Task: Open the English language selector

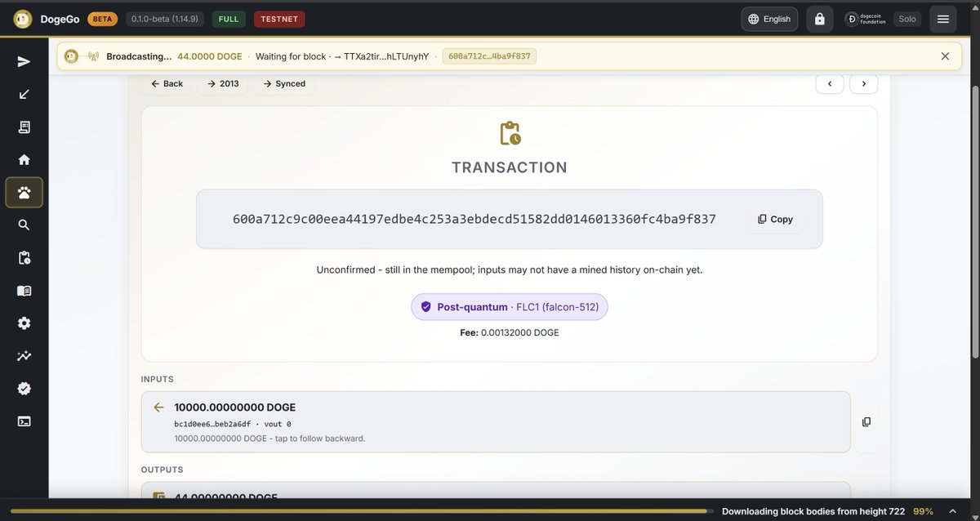Action: [x=769, y=19]
